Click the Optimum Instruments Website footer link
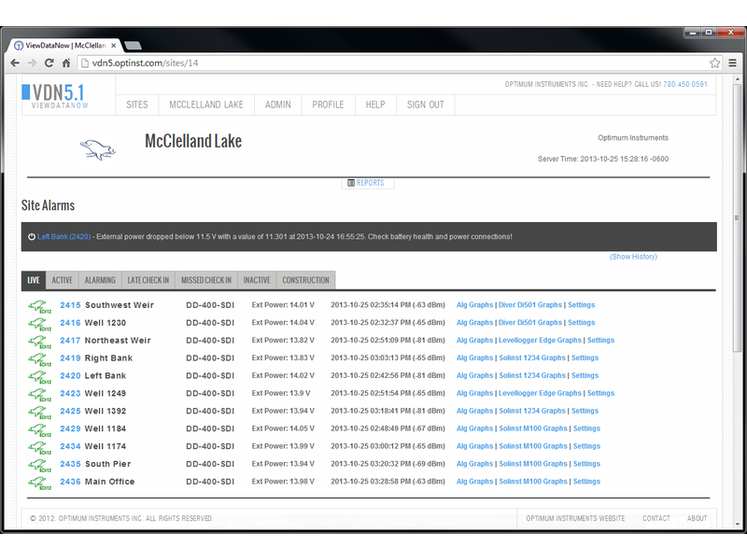The image size is (747, 560). 575,518
